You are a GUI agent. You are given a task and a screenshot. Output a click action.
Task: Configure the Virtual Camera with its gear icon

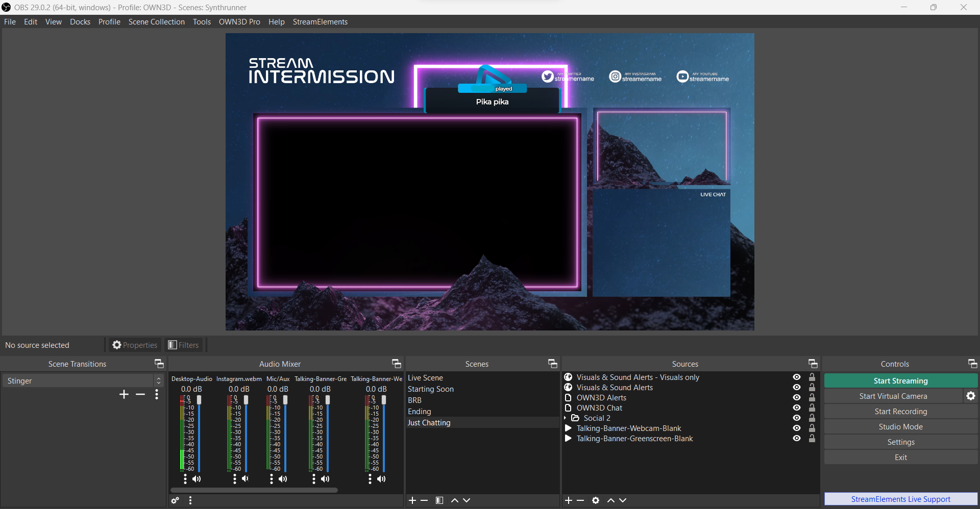[x=970, y=396]
